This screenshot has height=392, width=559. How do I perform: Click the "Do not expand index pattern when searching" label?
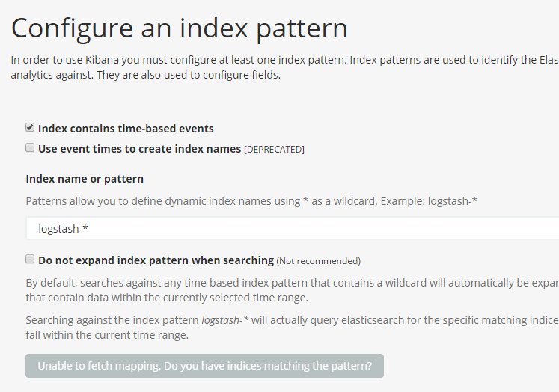coord(156,260)
